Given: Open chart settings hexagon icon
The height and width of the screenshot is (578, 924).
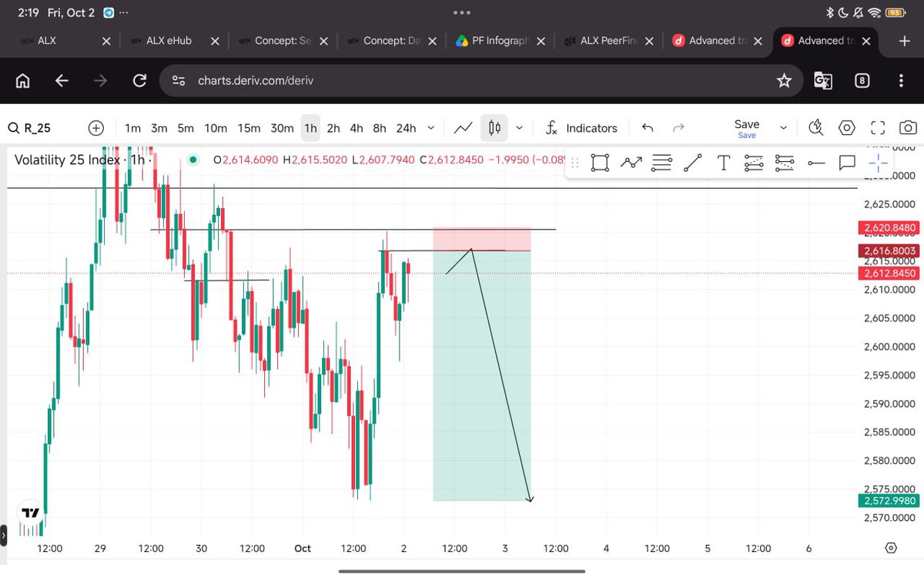Looking at the screenshot, I should (x=847, y=128).
